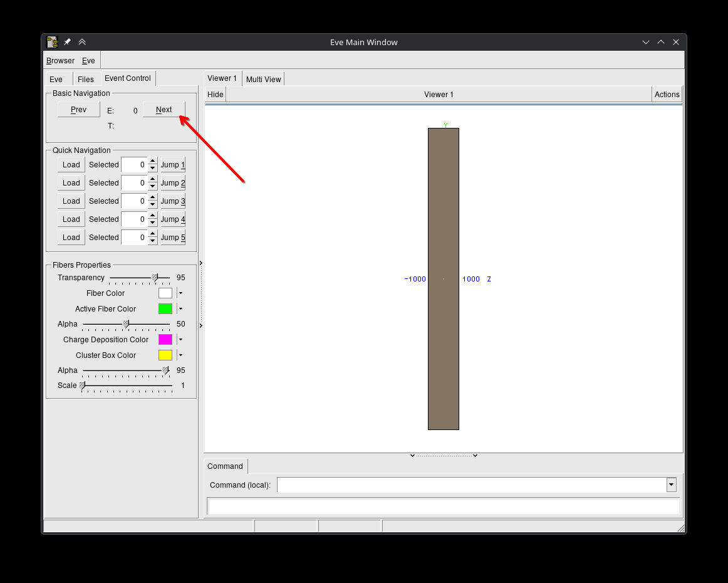This screenshot has width=728, height=583.
Task: Switch to the Multi View tab
Action: 263,79
